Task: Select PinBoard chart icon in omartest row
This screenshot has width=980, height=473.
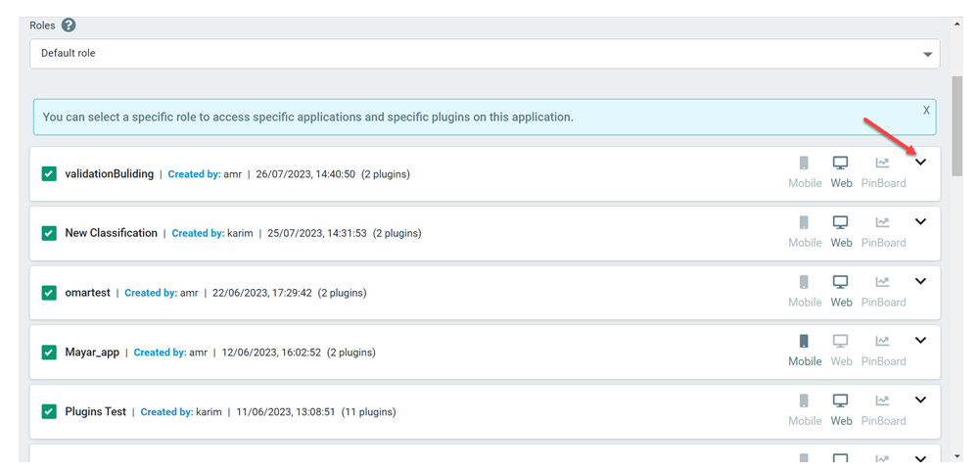Action: click(882, 282)
